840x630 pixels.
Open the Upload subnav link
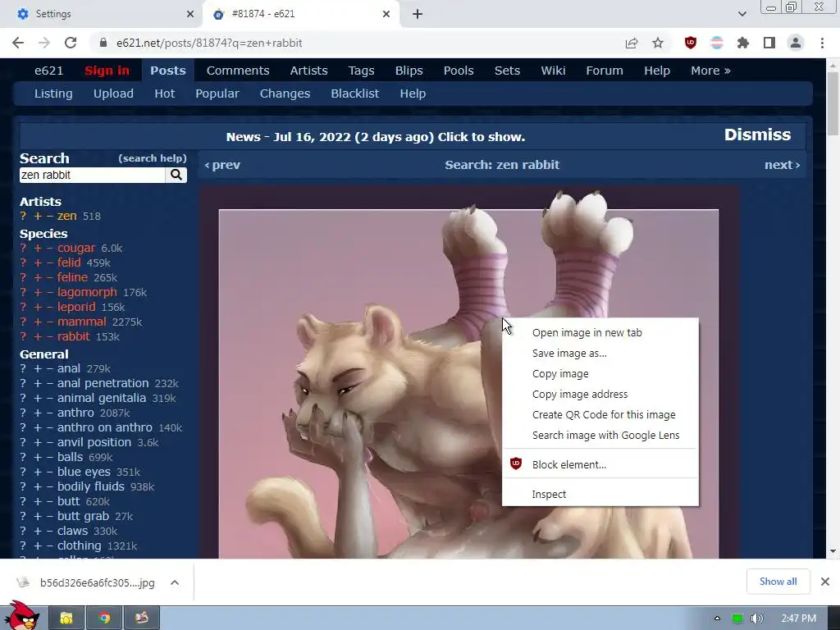(113, 94)
